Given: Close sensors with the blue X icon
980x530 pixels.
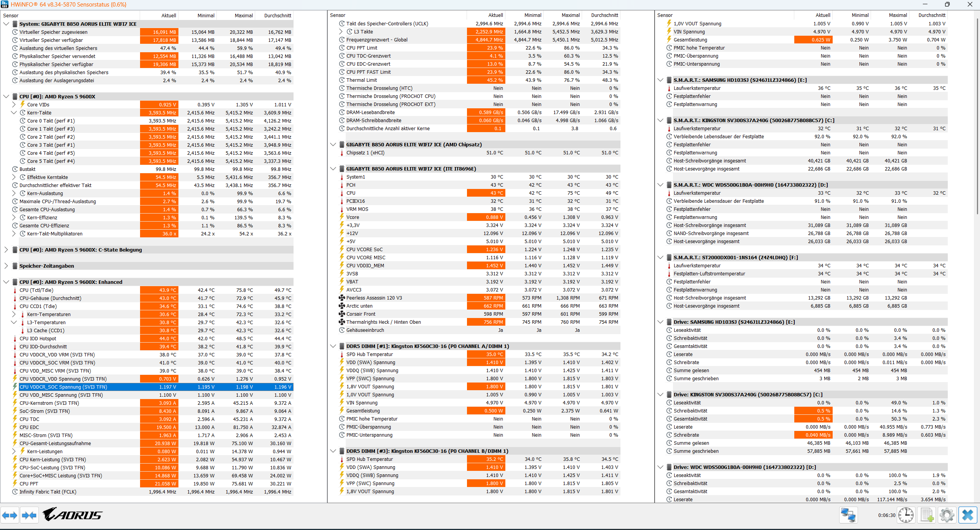Looking at the screenshot, I should [967, 515].
